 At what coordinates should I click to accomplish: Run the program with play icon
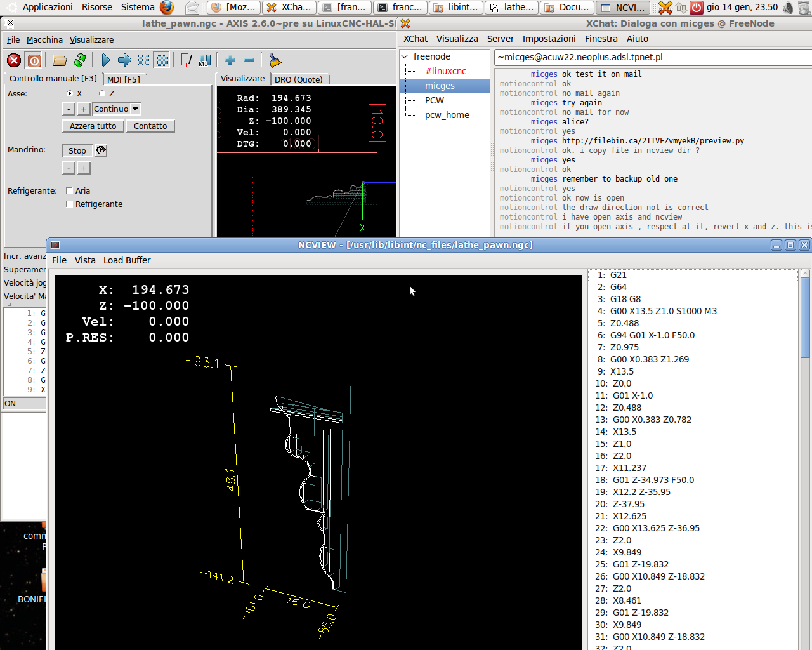tap(105, 60)
